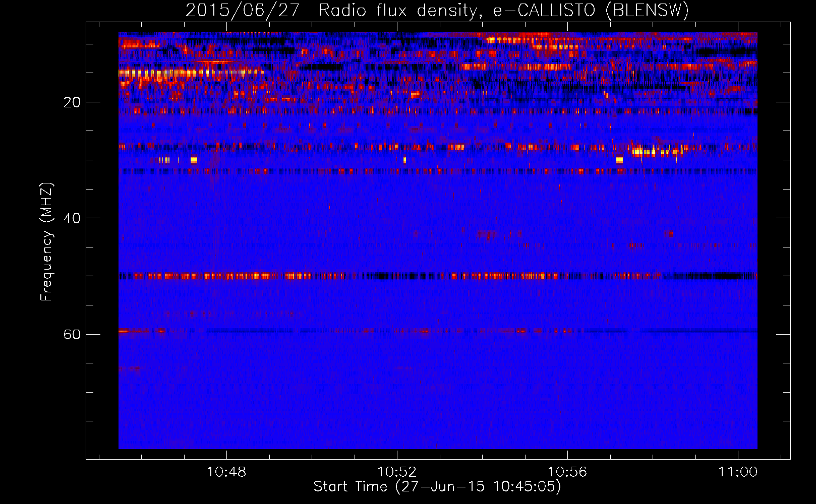Click the 10:52 time tick label
The height and width of the screenshot is (504, 816).
[397, 472]
